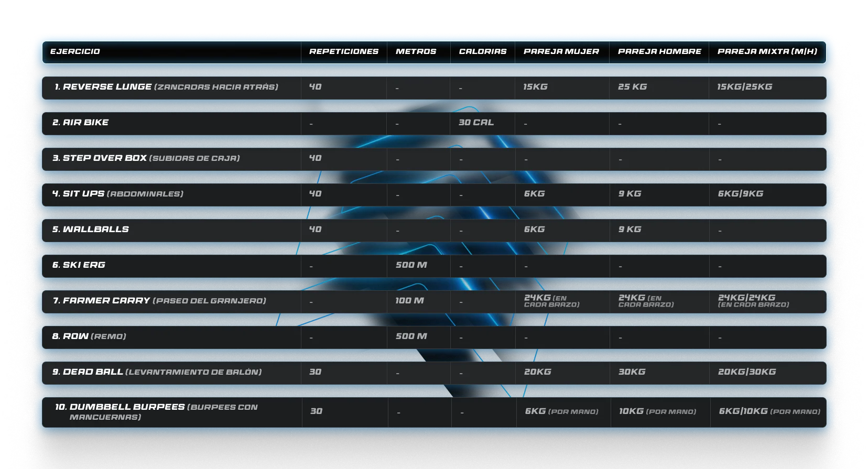Click the 30 repetitions in Dead Ball row
The height and width of the screenshot is (469, 868).
(x=315, y=372)
